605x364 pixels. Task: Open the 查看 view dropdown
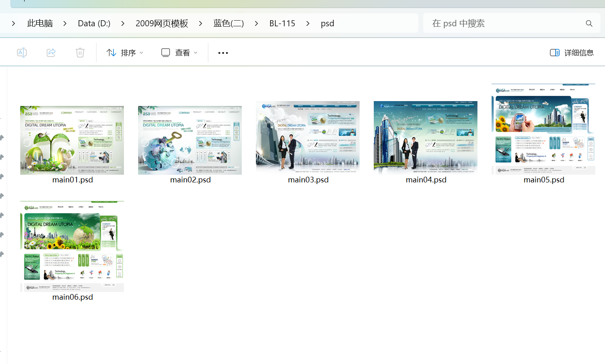coord(179,53)
